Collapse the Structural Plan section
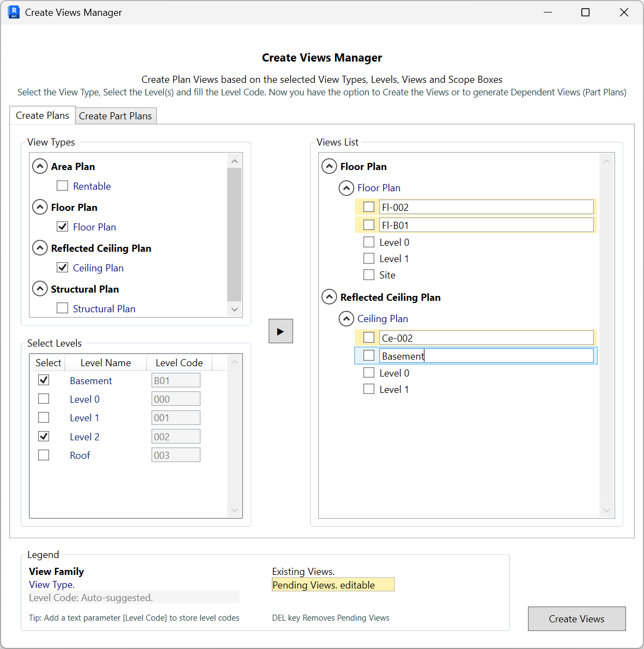Screen dimensions: 644x649 [x=40, y=288]
